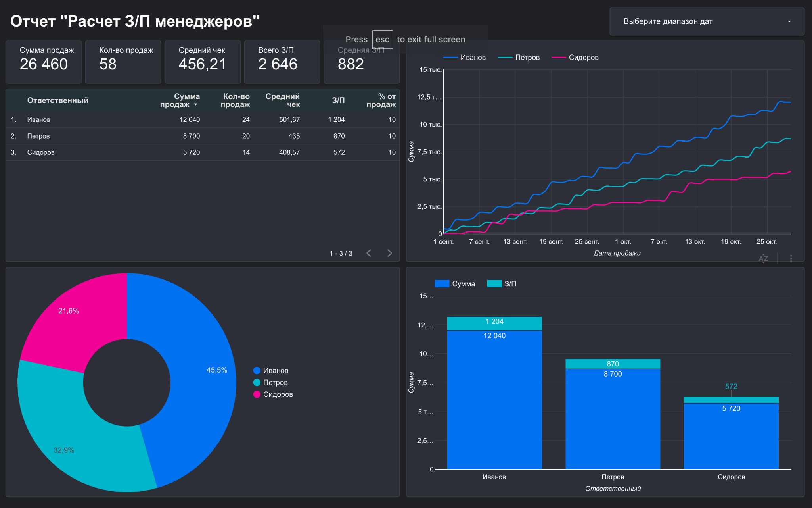Screen dimensions: 812x508
Task: Select the Петров table row
Action: click(x=203, y=136)
